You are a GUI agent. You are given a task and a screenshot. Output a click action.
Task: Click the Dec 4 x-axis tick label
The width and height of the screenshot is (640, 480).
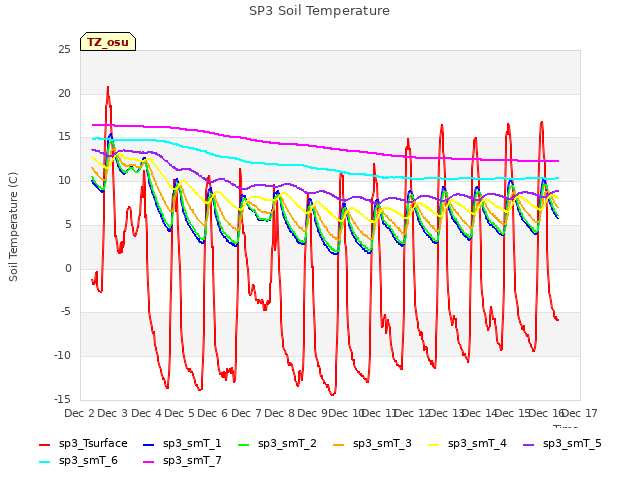(x=147, y=413)
